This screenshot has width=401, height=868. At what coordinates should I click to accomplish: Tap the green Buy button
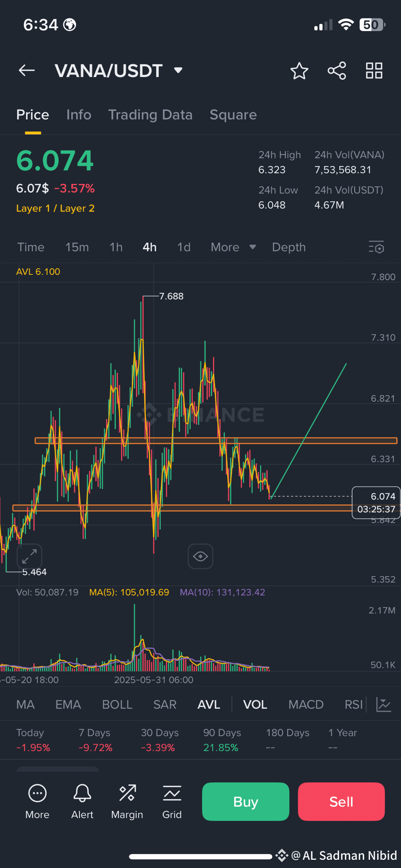tap(246, 802)
